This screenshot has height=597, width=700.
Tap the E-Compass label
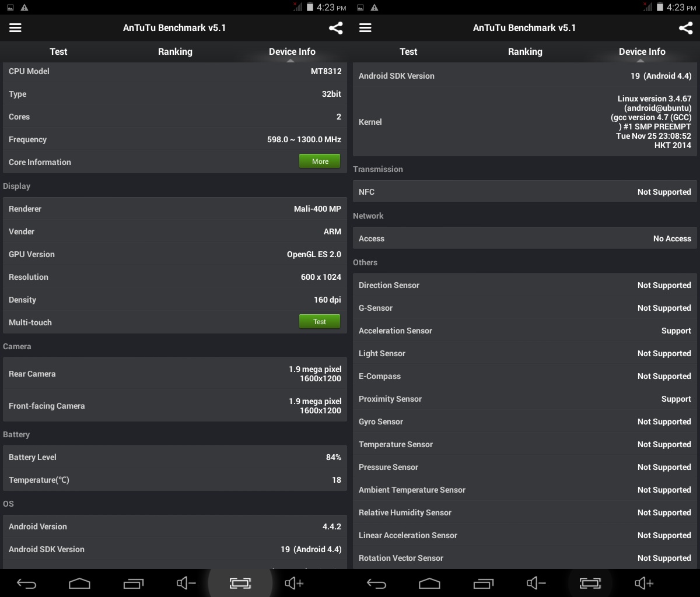[380, 376]
